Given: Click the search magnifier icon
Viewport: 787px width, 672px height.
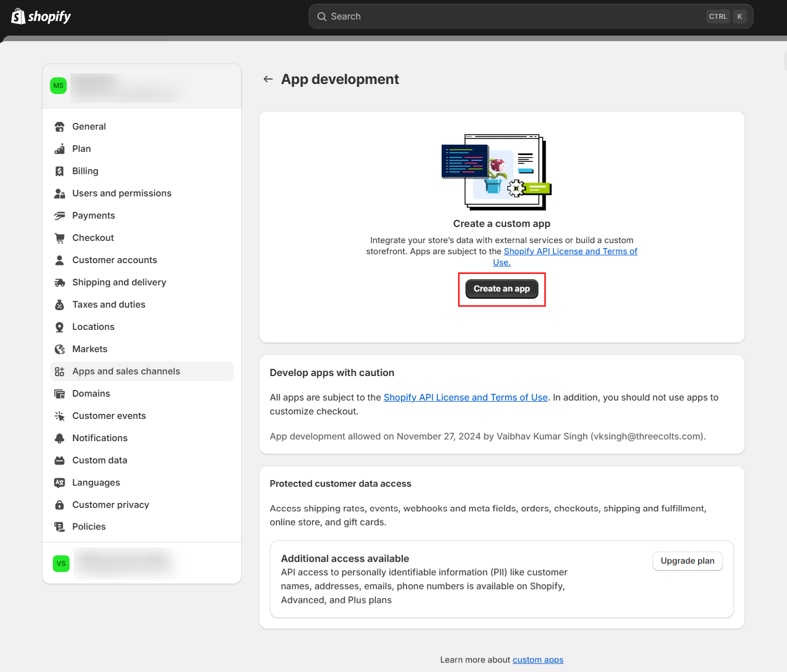Looking at the screenshot, I should (x=321, y=17).
